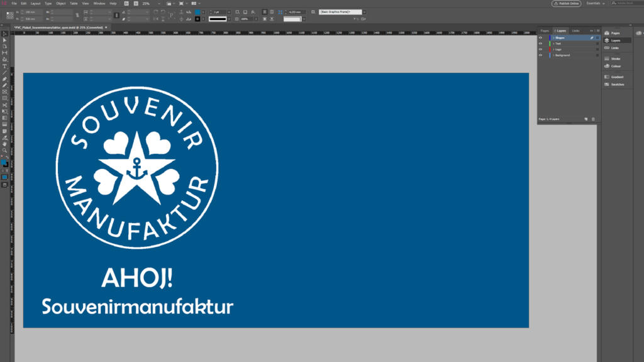Image resolution: width=644 pixels, height=362 pixels.
Task: Open the Swatches panel from dock
Action: pyautogui.click(x=617, y=84)
